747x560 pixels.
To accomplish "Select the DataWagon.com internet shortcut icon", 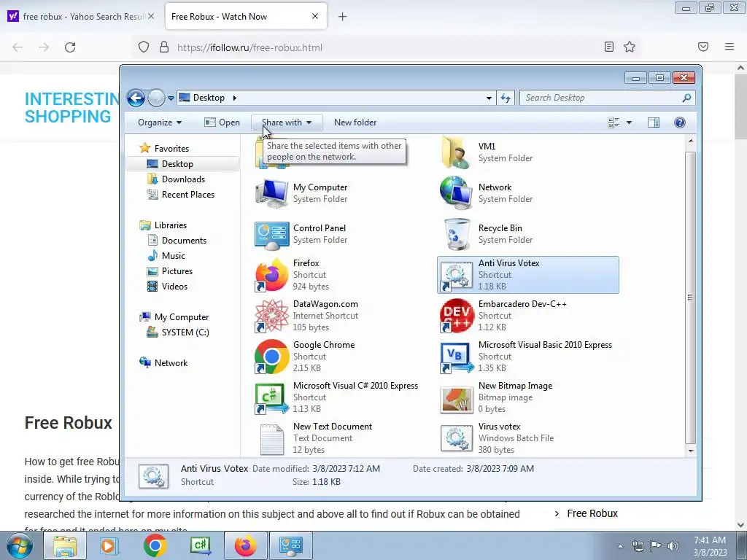I will coord(271,316).
